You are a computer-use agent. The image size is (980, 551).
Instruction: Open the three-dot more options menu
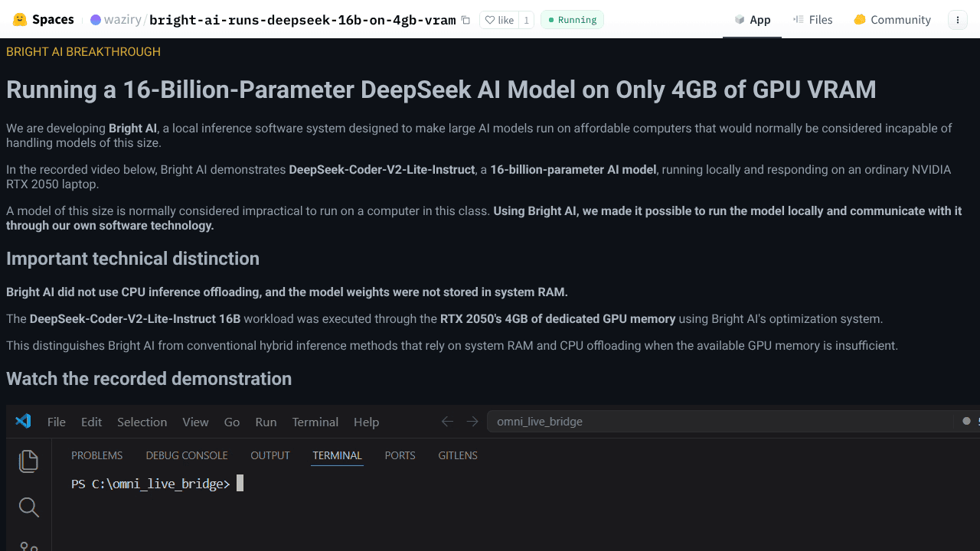click(957, 20)
